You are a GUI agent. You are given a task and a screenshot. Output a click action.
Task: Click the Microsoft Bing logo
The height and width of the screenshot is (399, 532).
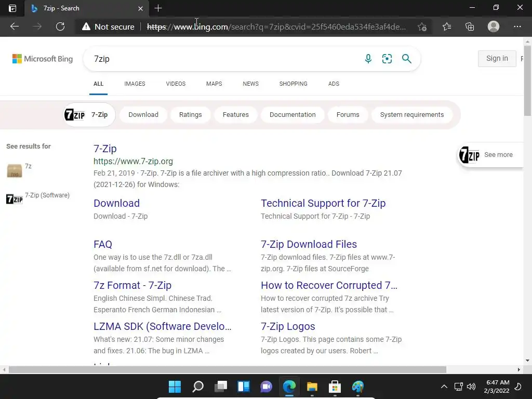click(x=43, y=59)
